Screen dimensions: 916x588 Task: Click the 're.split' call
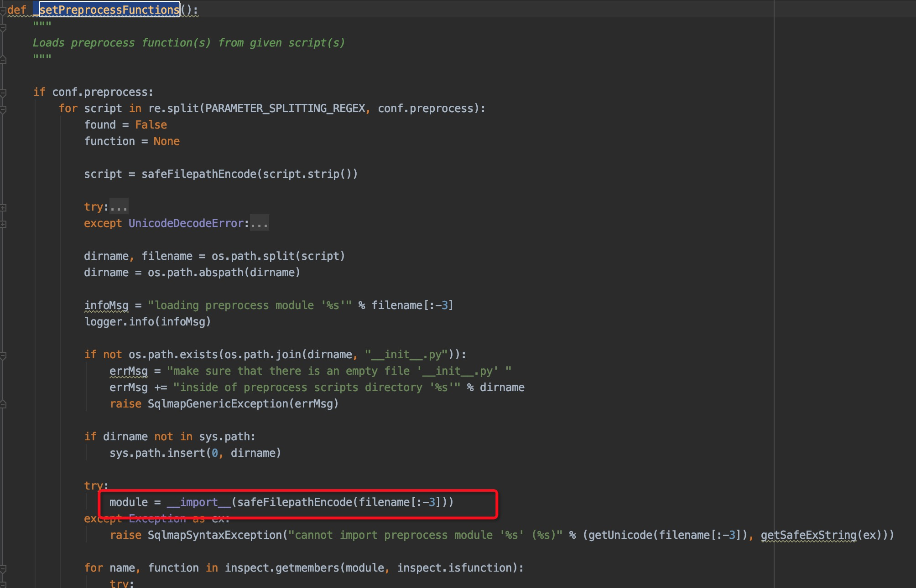tap(173, 108)
